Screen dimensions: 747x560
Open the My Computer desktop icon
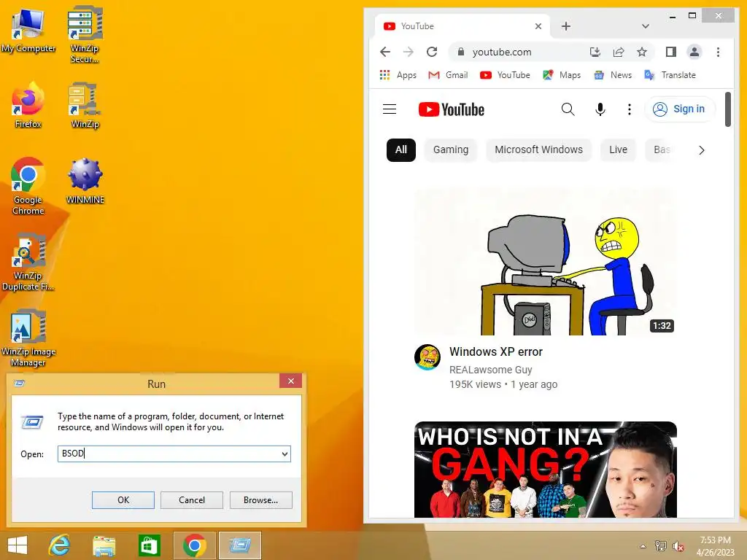pyautogui.click(x=28, y=30)
